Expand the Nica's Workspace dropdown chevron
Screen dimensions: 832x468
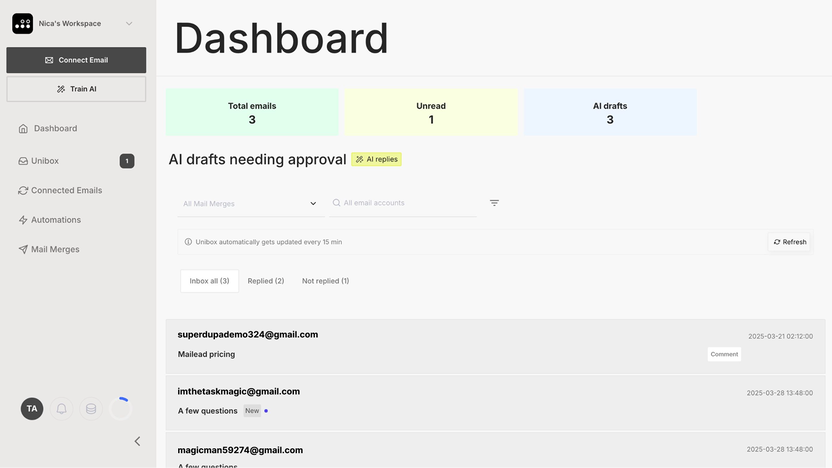click(129, 23)
